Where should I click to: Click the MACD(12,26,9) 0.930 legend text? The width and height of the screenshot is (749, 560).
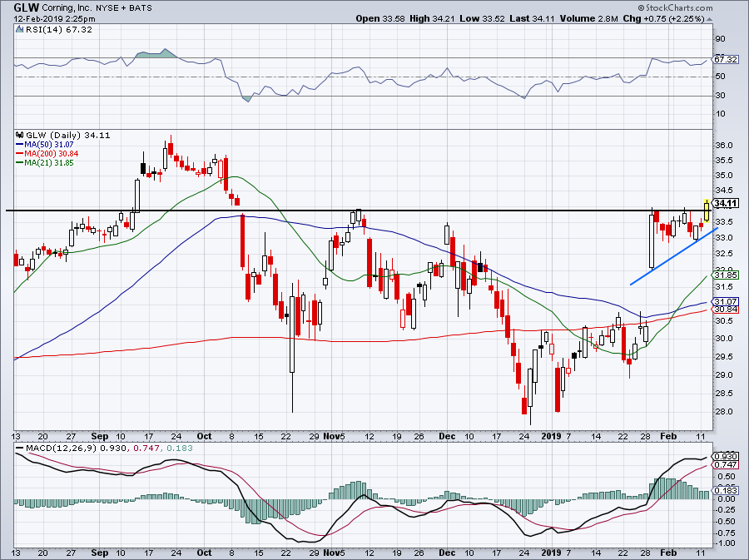point(77,448)
